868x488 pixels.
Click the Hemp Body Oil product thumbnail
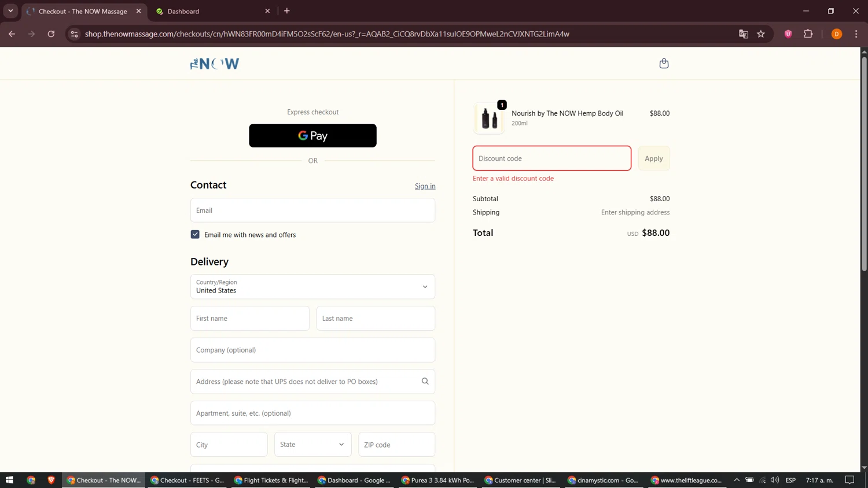coord(489,118)
